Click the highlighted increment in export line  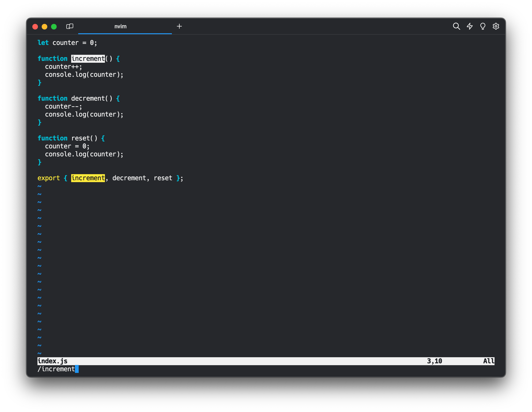88,178
